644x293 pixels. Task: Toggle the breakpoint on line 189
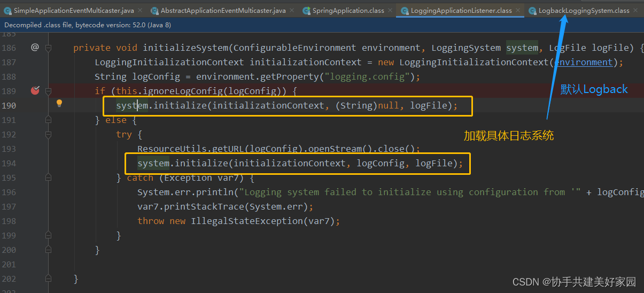35,91
